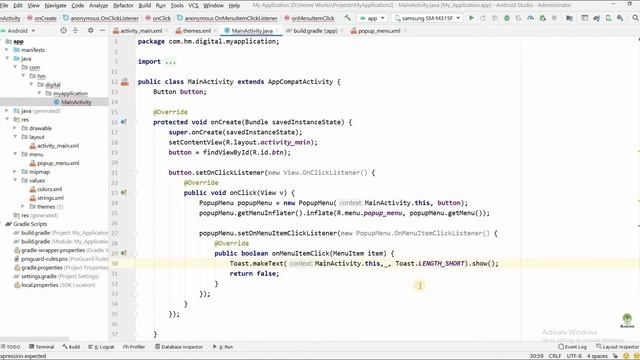This screenshot has height=360, width=640.
Task: Click the override gutter marker on line 23
Action: (x=124, y=193)
